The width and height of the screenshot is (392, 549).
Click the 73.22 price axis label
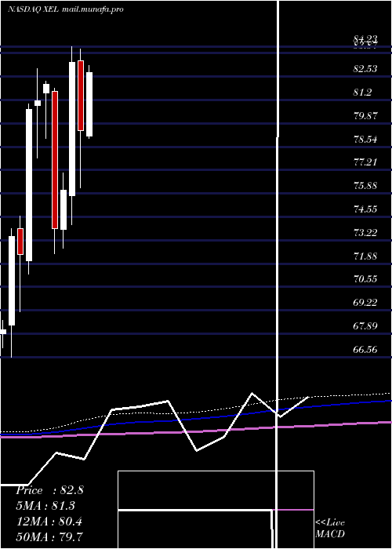click(365, 232)
